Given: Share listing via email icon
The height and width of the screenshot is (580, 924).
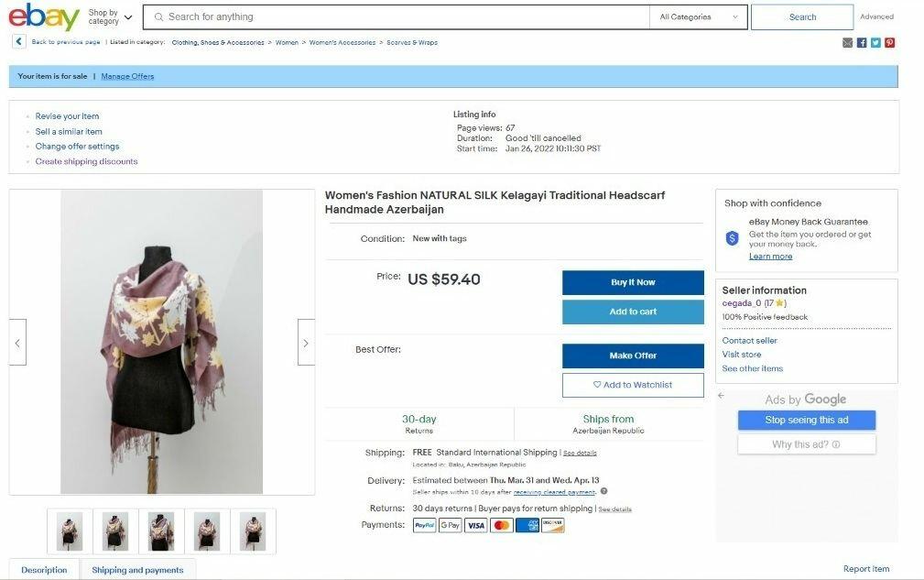Looking at the screenshot, I should point(847,42).
